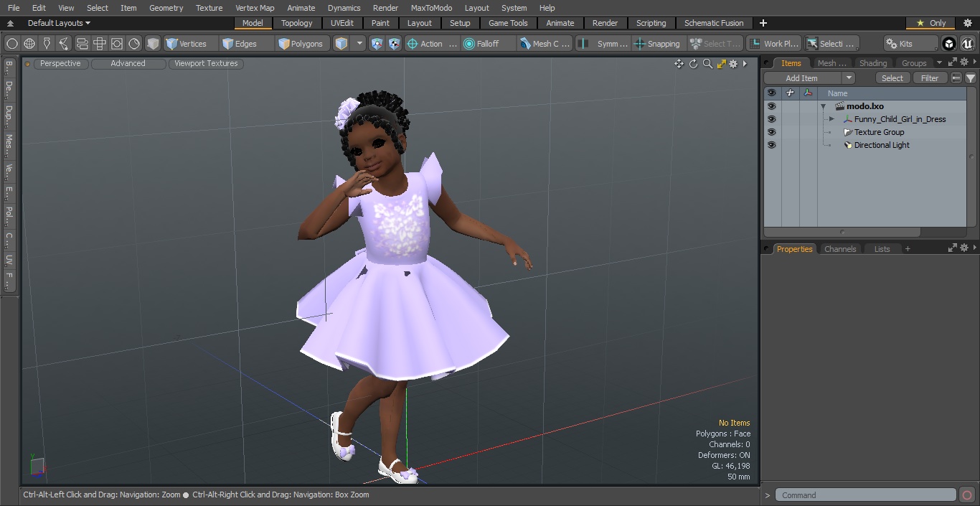980x506 pixels.
Task: Switch to the UVEdit layout tab
Action: [342, 23]
